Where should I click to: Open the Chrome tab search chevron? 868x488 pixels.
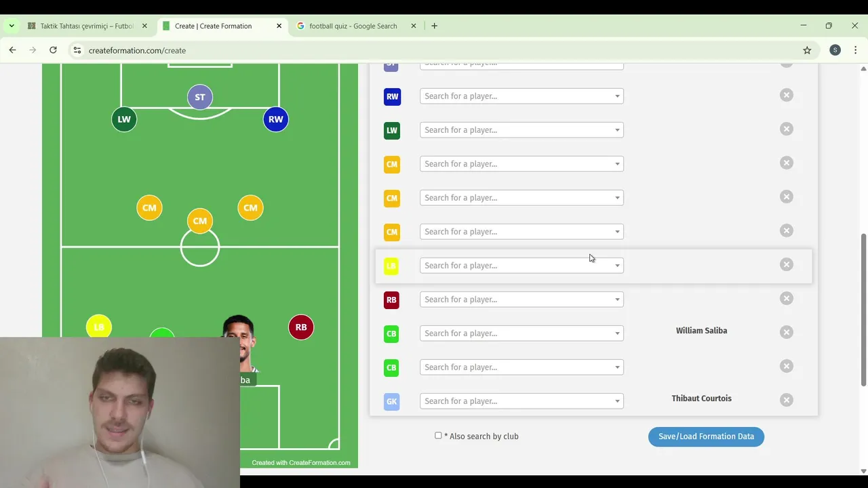click(12, 26)
